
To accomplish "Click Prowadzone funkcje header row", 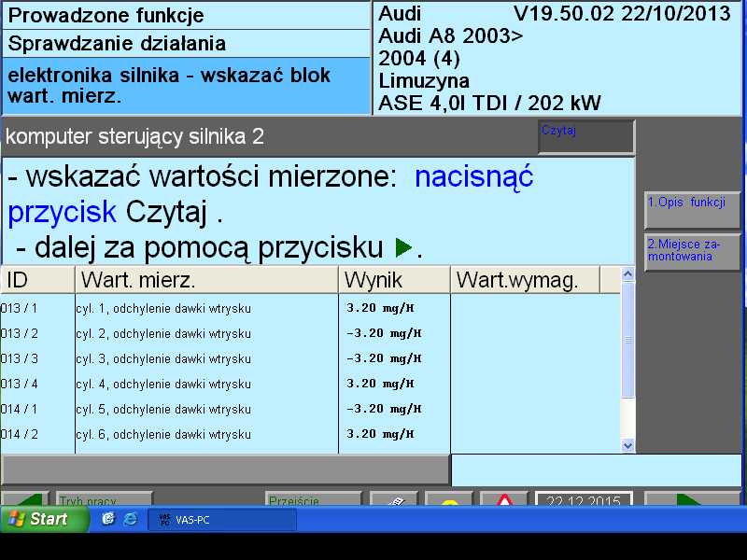I will click(186, 16).
